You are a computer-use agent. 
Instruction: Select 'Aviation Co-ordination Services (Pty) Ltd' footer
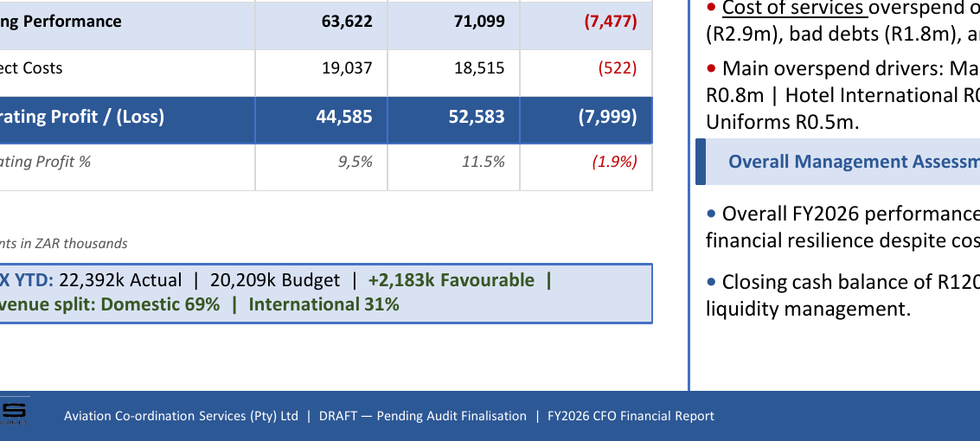tap(182, 416)
